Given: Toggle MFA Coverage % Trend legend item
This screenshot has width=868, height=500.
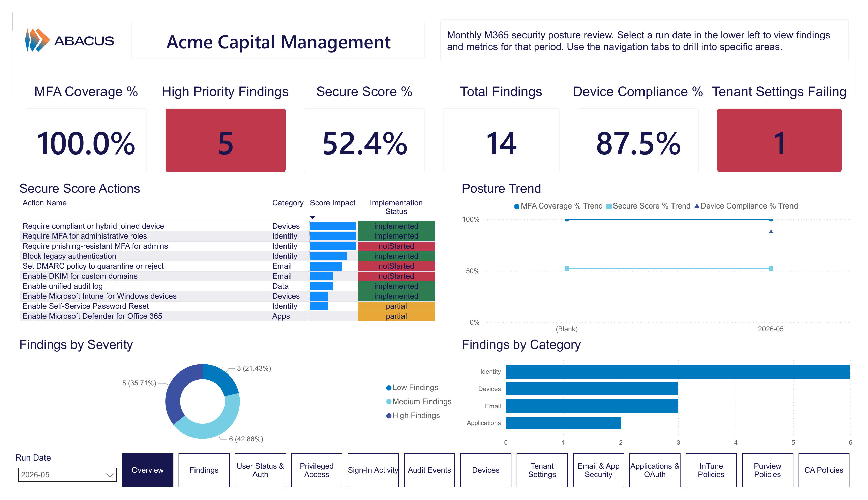Looking at the screenshot, I should coord(558,206).
